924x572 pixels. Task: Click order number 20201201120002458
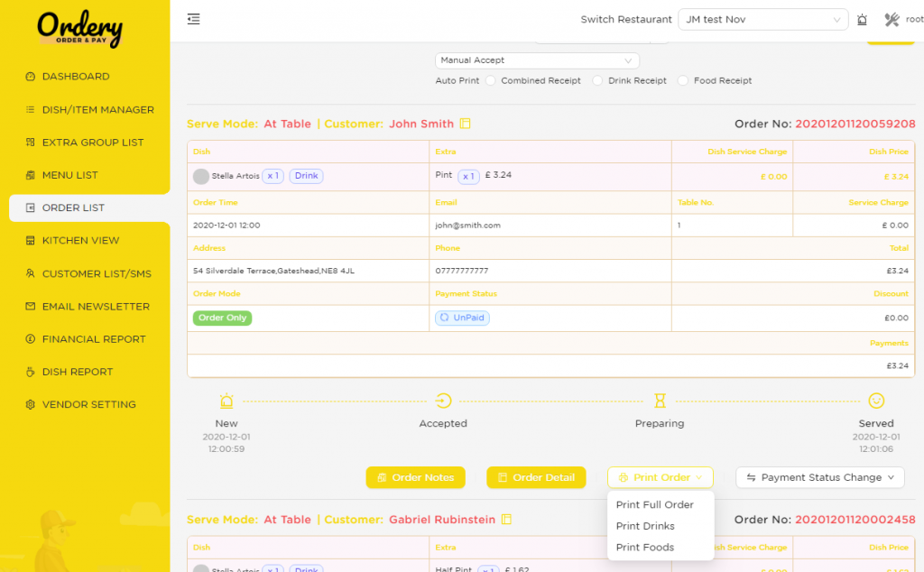(855, 520)
